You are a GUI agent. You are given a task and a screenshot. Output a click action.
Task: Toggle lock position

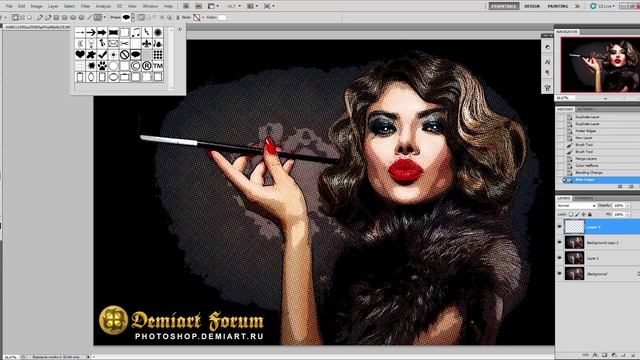[x=583, y=214]
